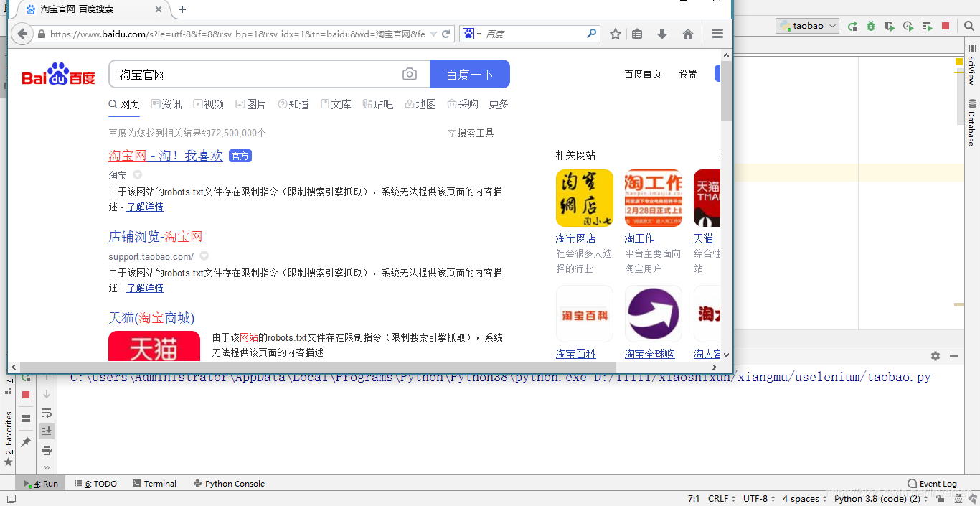Screen dimensions: 980x506
Task: Open the Terminal tool window tab
Action: (154, 484)
